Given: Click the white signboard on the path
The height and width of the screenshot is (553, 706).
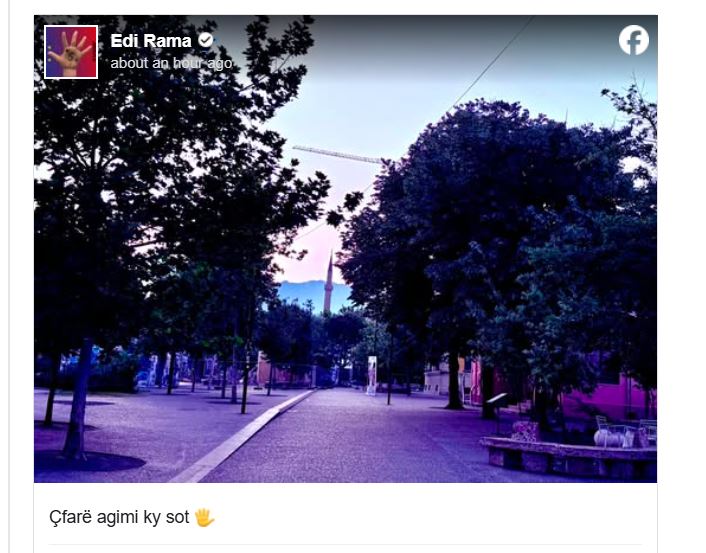Looking at the screenshot, I should pyautogui.click(x=372, y=375).
